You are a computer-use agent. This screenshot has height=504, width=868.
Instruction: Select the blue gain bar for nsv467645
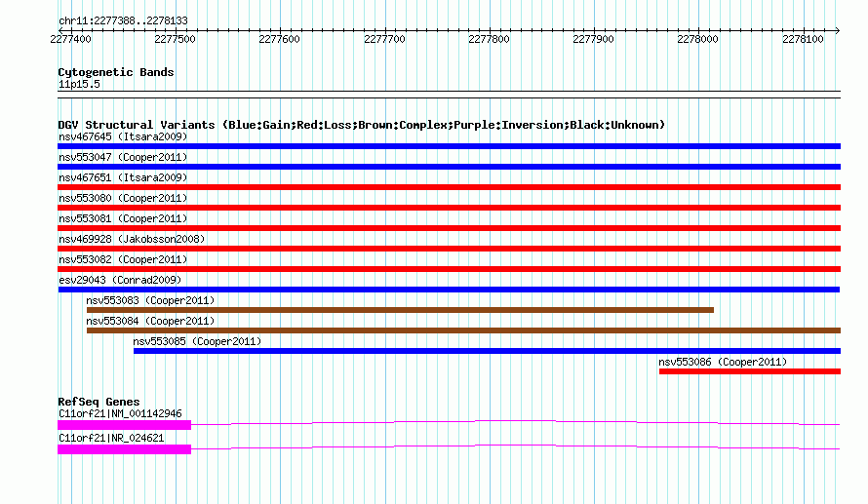click(x=449, y=146)
